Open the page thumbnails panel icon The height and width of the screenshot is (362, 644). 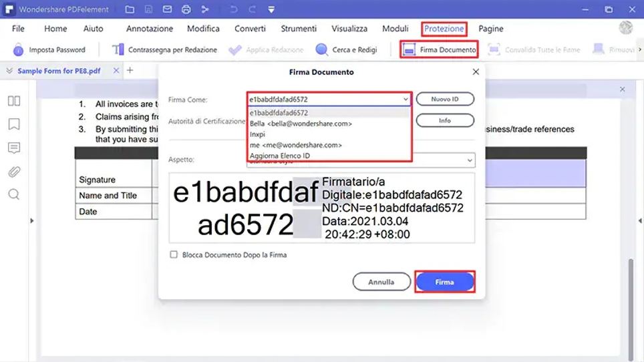(x=14, y=101)
